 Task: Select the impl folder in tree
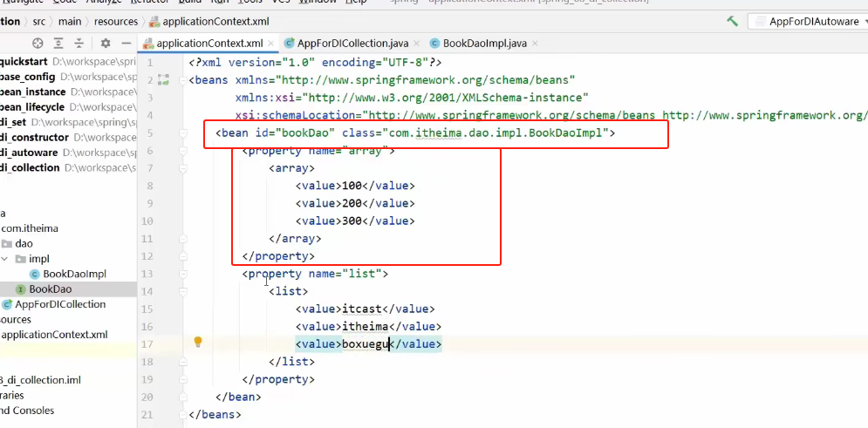[x=38, y=259]
